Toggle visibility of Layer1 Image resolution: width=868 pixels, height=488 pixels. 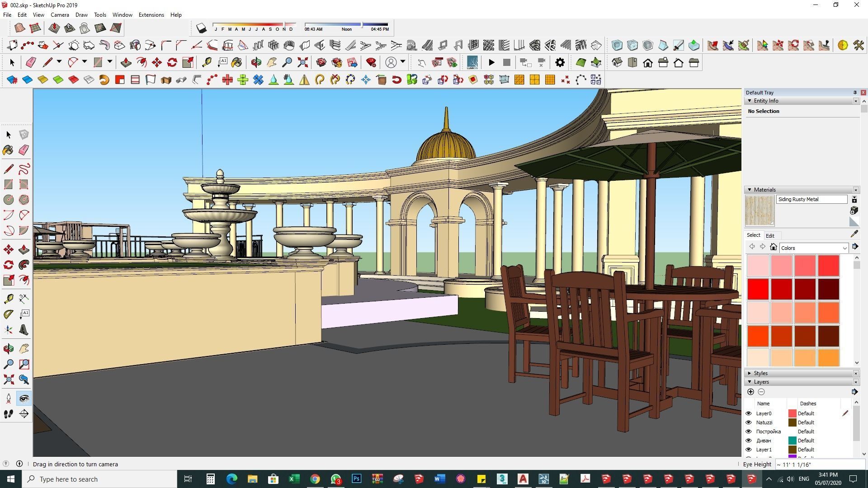(748, 450)
